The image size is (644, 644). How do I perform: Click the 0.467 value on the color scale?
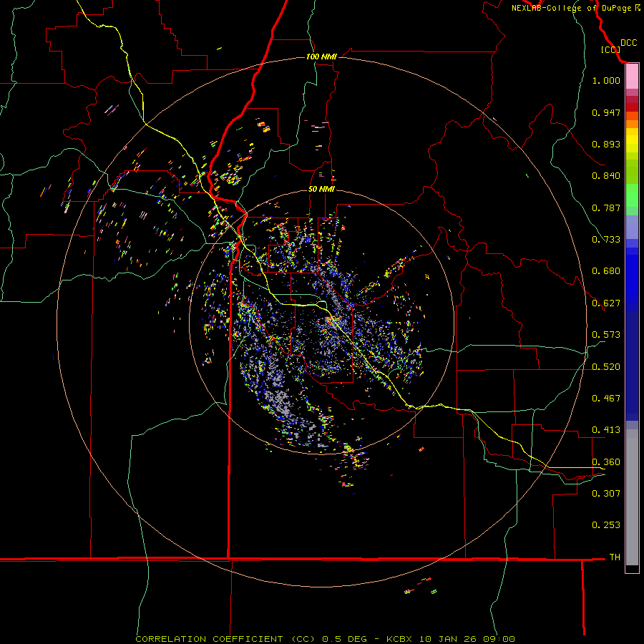606,399
